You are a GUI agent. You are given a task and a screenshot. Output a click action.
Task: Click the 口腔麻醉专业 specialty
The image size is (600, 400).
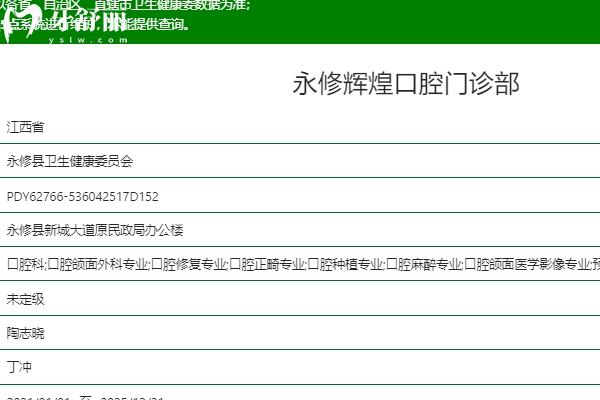(x=424, y=265)
